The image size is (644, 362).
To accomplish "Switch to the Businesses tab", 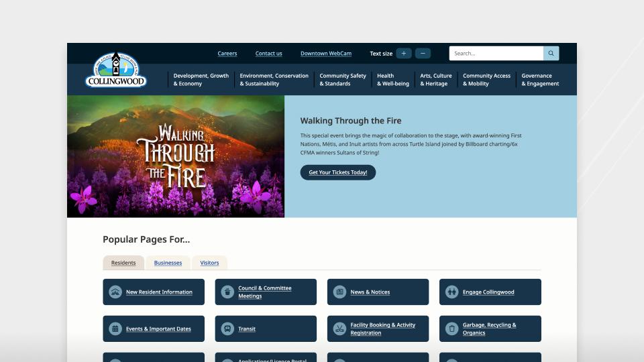I will click(168, 263).
